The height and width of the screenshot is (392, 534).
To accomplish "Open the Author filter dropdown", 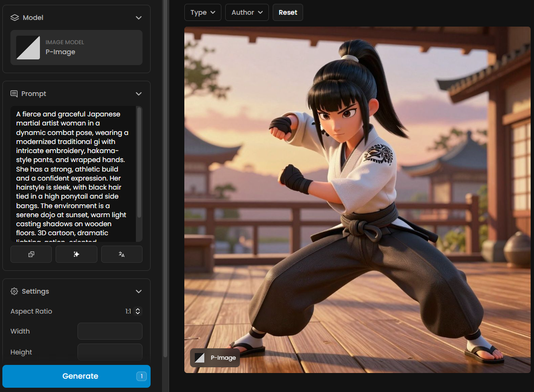I will (x=247, y=12).
